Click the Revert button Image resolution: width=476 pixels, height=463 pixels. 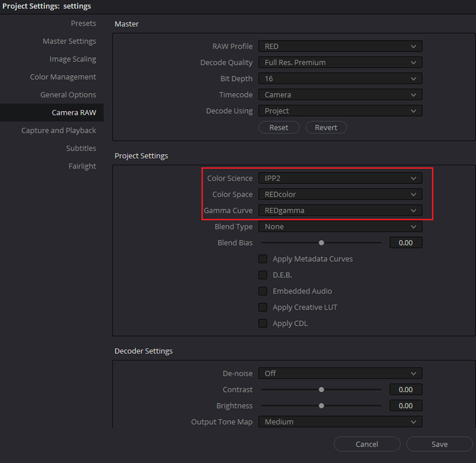pos(326,127)
